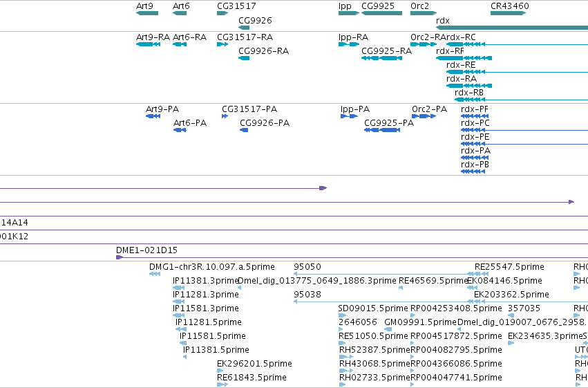Click the 357035 feature label
This screenshot has height=388, width=588.
coord(524,308)
